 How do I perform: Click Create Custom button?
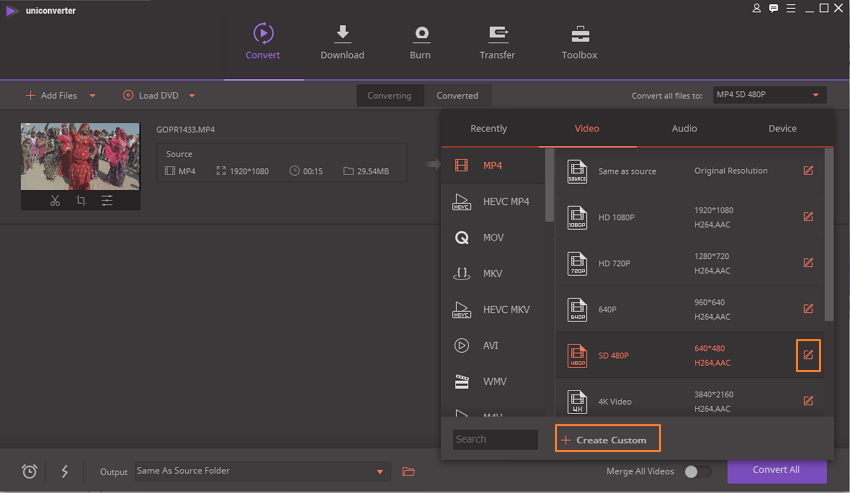[608, 438]
